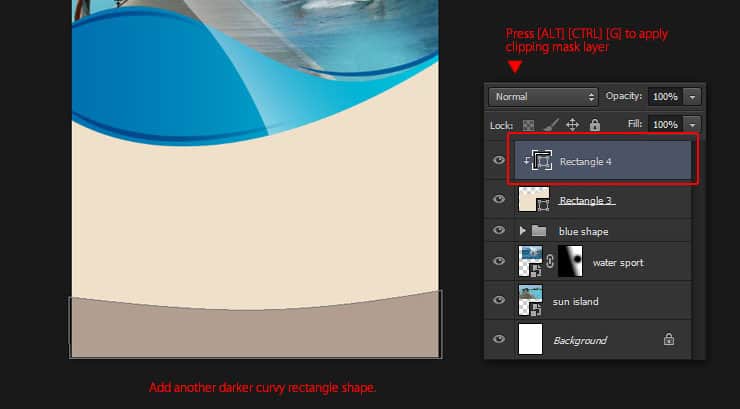Click the lock transparent pixels icon
The width and height of the screenshot is (740, 409).
click(x=530, y=125)
